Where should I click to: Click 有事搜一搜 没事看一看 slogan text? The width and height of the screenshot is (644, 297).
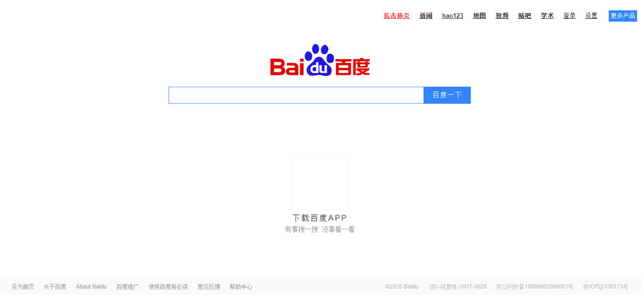click(320, 230)
